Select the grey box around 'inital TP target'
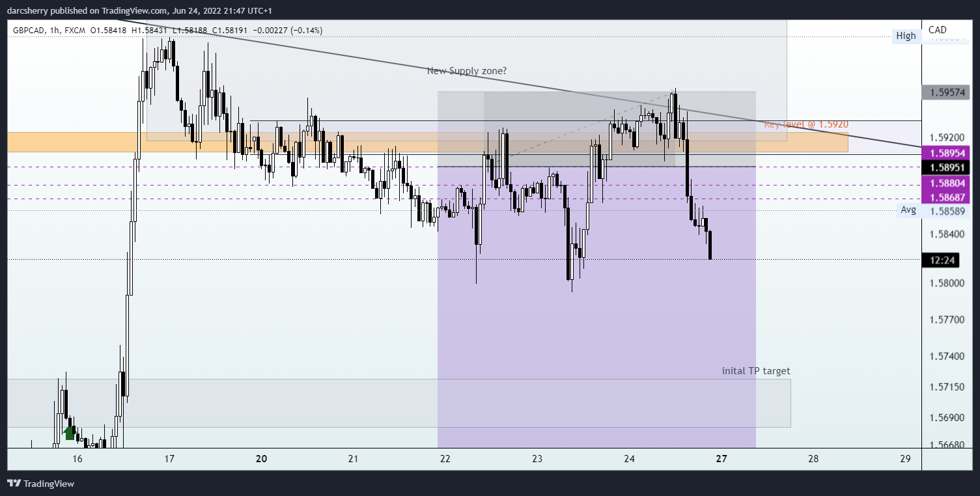The image size is (980, 496). pos(399,403)
